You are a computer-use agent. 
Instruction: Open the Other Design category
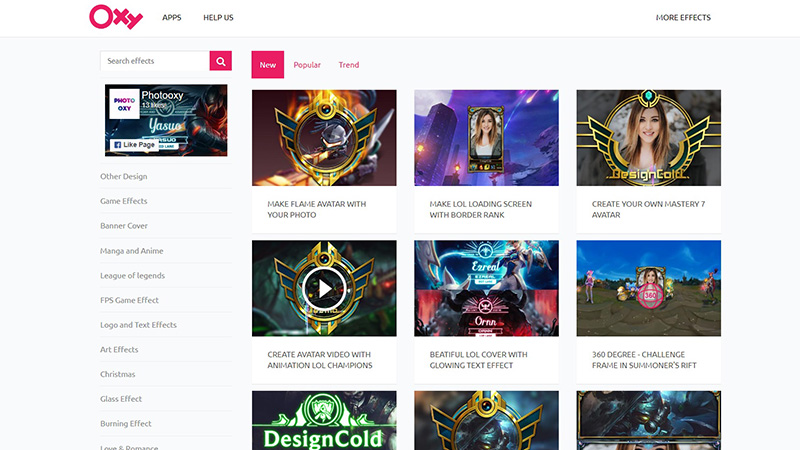coord(123,177)
